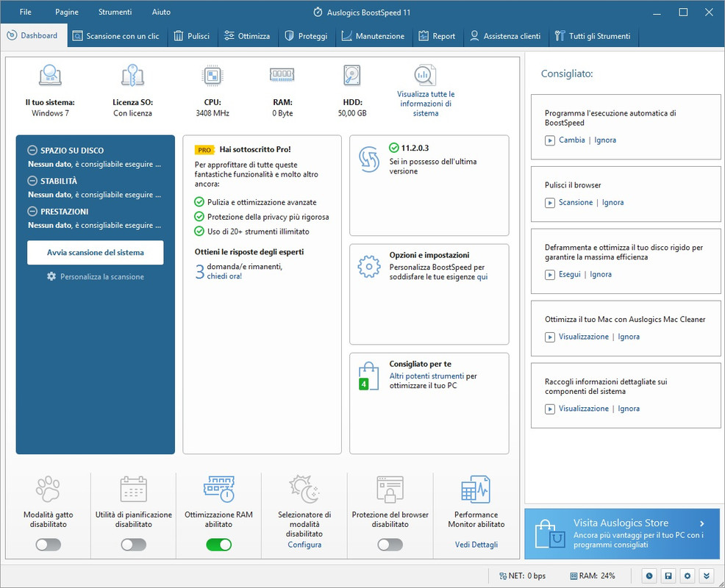
Task: Click the cat paw mode icon
Action: point(48,489)
